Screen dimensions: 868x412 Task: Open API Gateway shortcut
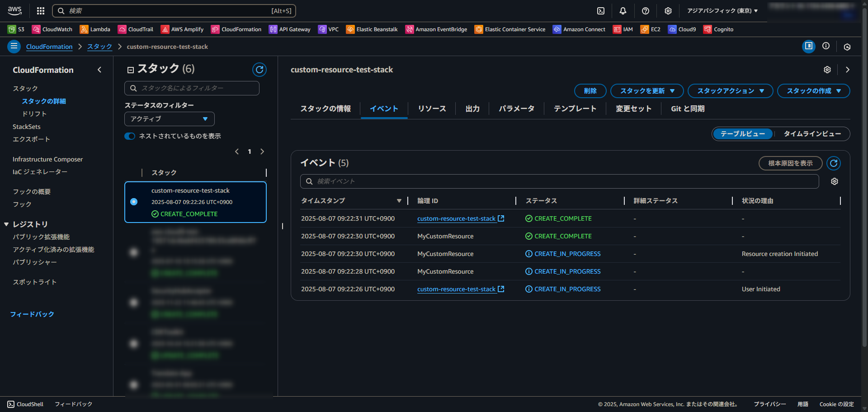tap(290, 29)
